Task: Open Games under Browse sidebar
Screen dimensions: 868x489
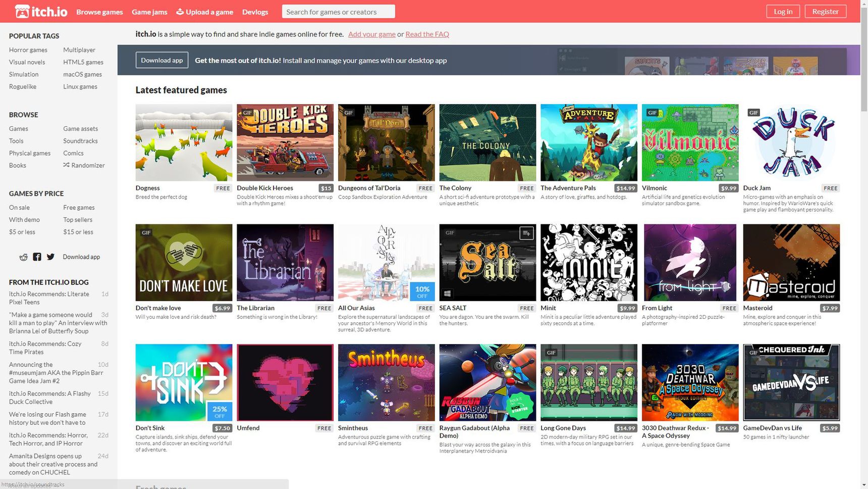Action: click(x=19, y=129)
